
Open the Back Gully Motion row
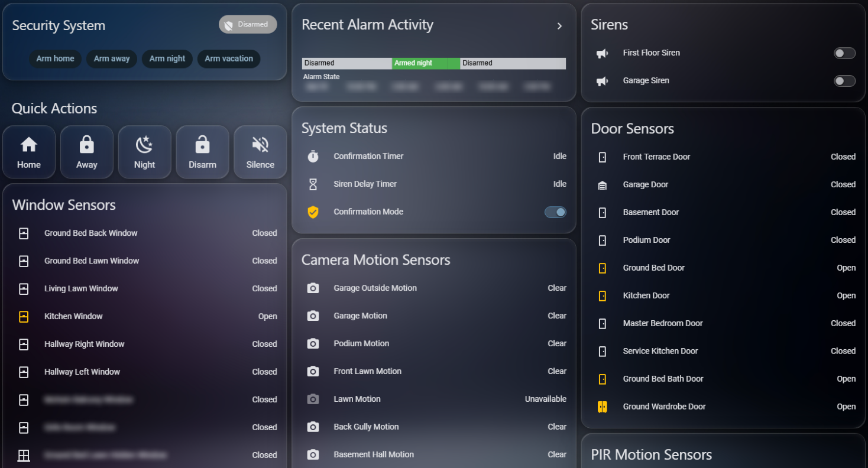[x=434, y=427]
